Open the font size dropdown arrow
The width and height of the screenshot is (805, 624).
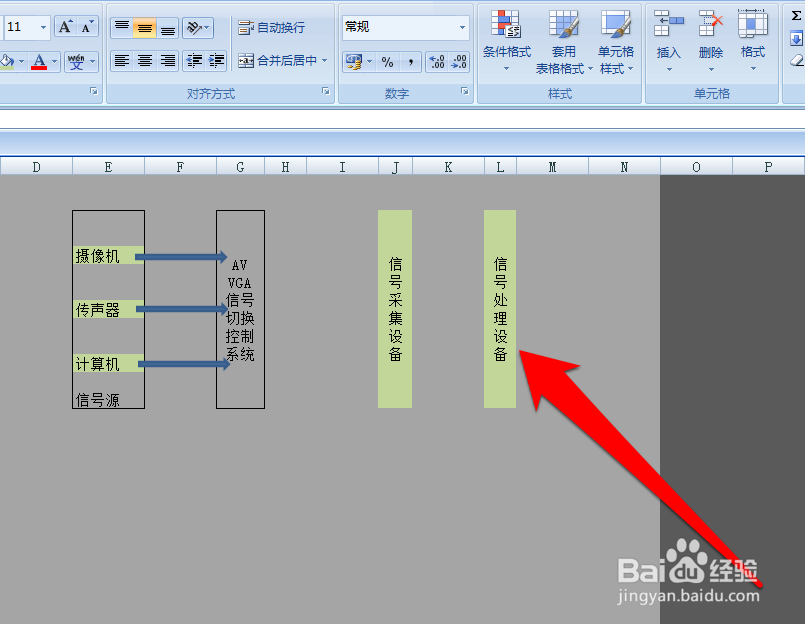pos(43,27)
